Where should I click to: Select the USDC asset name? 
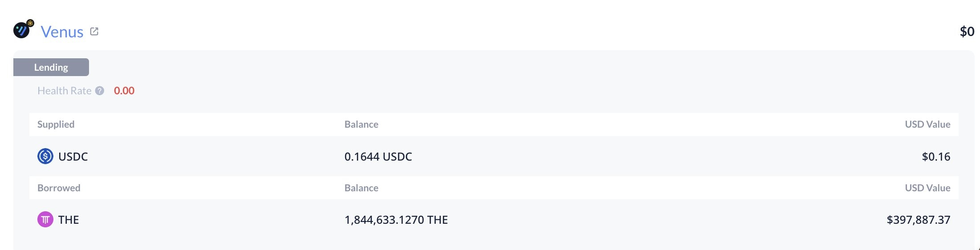pyautogui.click(x=73, y=157)
